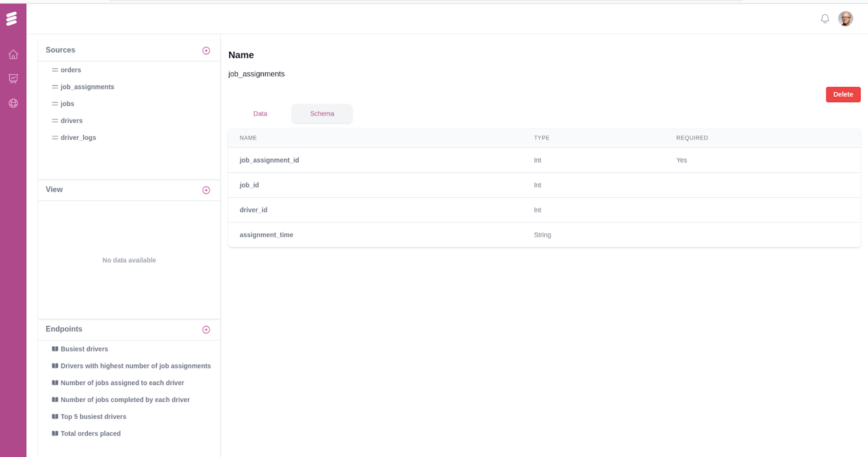Image resolution: width=868 pixels, height=457 pixels.
Task: Select the Home icon in the sidebar
Action: (13, 54)
